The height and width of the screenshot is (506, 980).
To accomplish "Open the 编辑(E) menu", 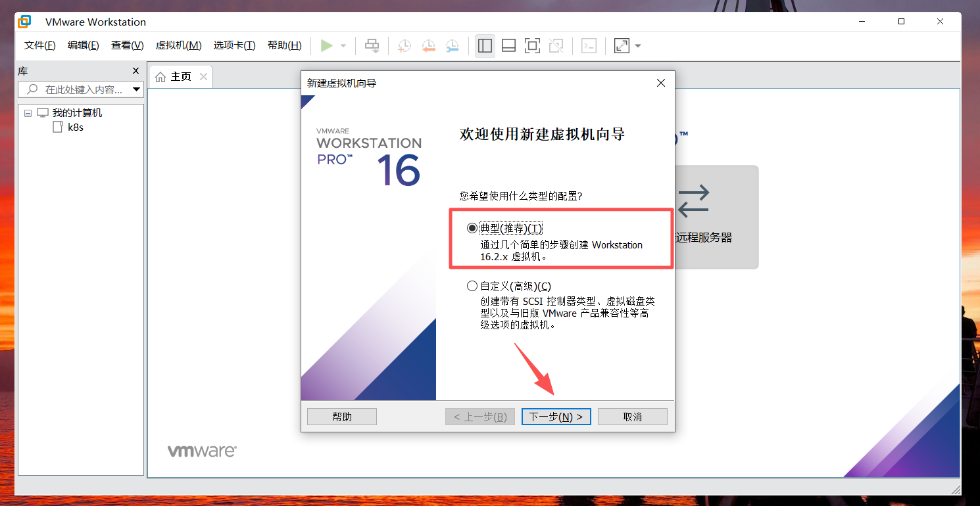I will tap(84, 45).
